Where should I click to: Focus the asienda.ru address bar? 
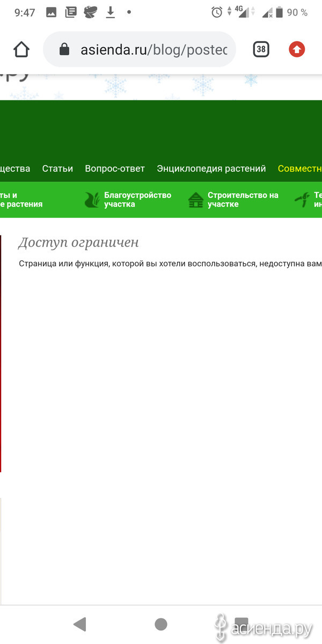[153, 50]
